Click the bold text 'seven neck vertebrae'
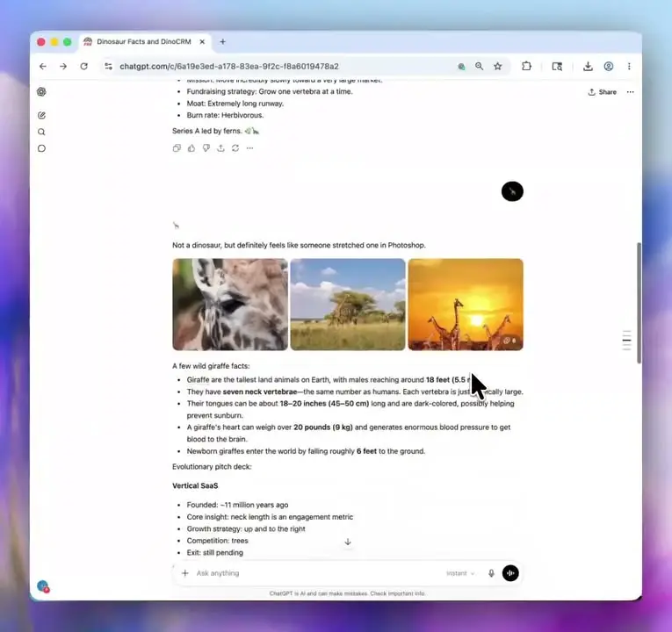672x632 pixels. (x=260, y=391)
